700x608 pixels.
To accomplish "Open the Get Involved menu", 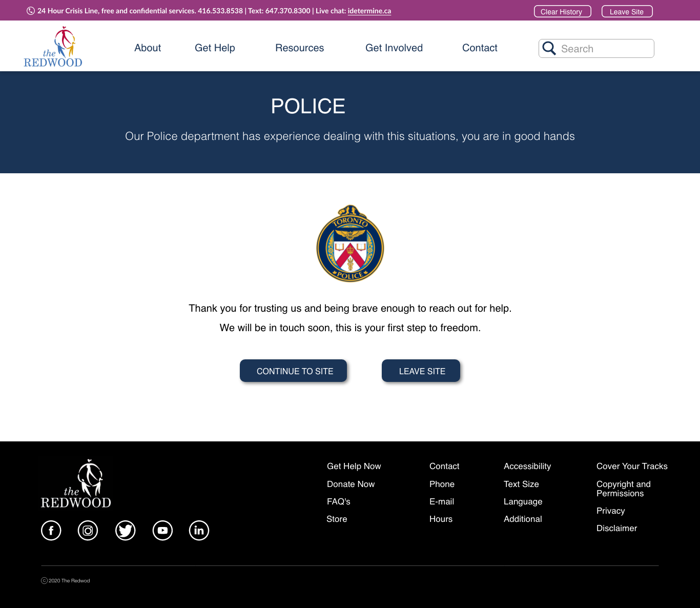I will 394,48.
